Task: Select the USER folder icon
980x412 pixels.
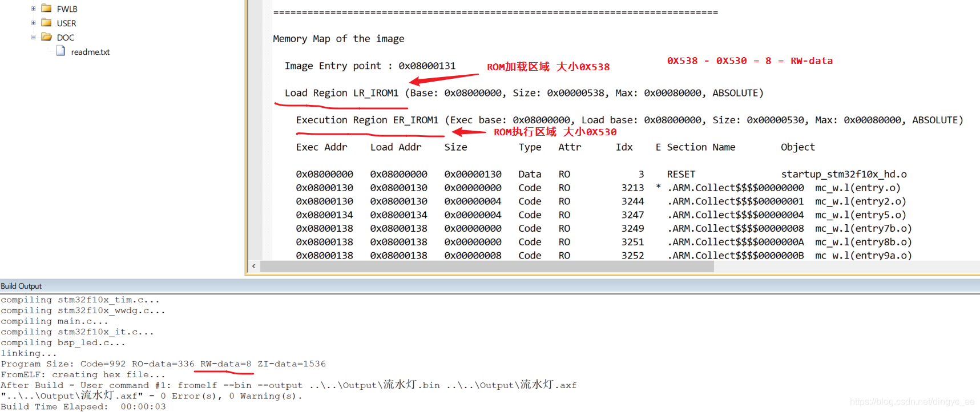Action: coord(47,23)
